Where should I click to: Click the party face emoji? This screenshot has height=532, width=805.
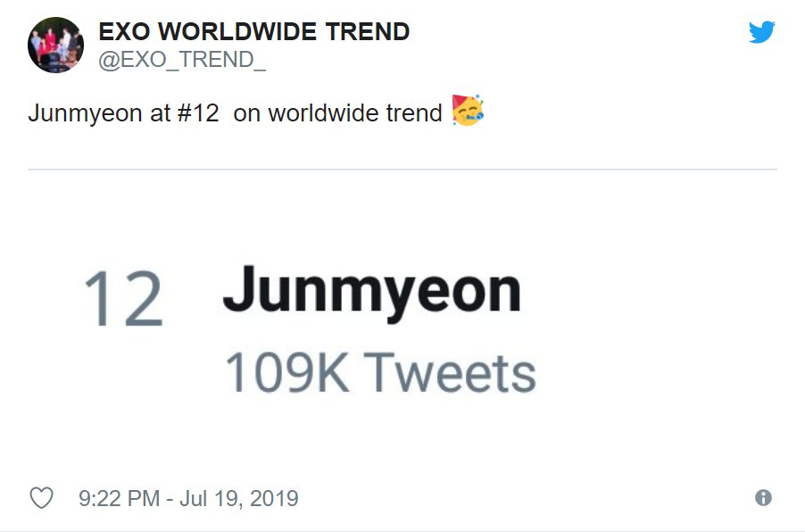click(468, 111)
